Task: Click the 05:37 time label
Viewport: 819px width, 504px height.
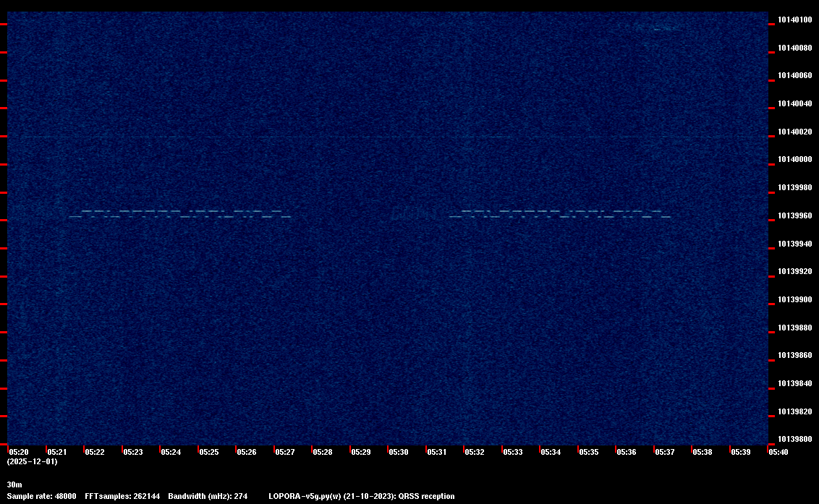Action: (665, 452)
